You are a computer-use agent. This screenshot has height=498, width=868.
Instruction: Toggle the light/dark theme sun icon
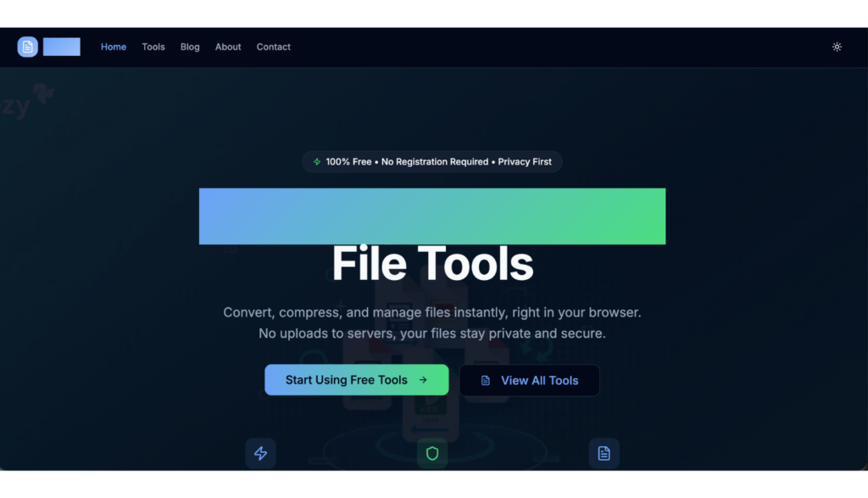point(837,47)
